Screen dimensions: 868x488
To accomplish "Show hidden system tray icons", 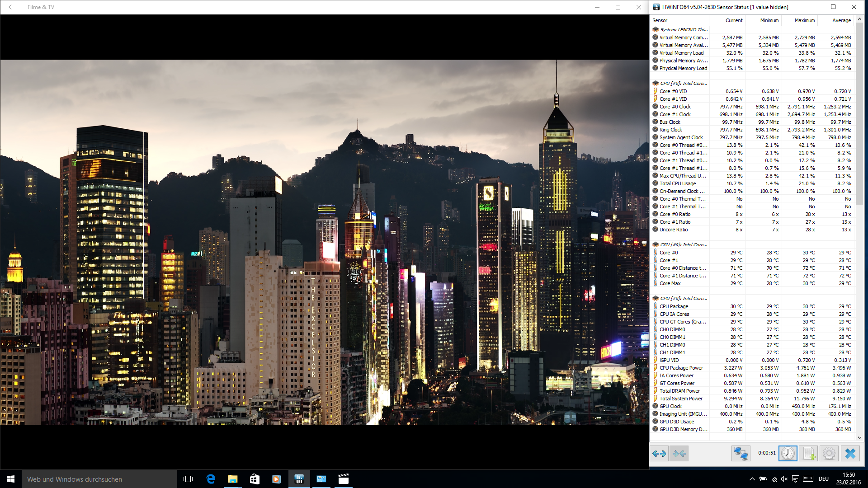I will tap(752, 479).
